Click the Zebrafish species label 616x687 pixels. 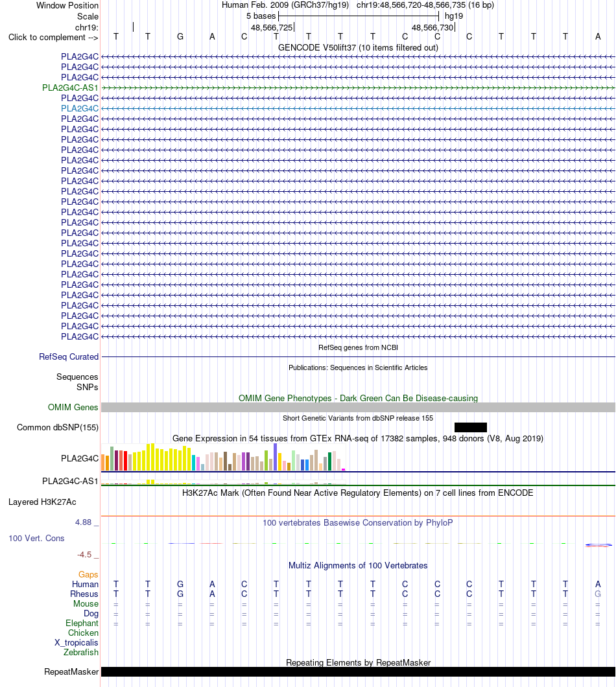click(x=80, y=653)
